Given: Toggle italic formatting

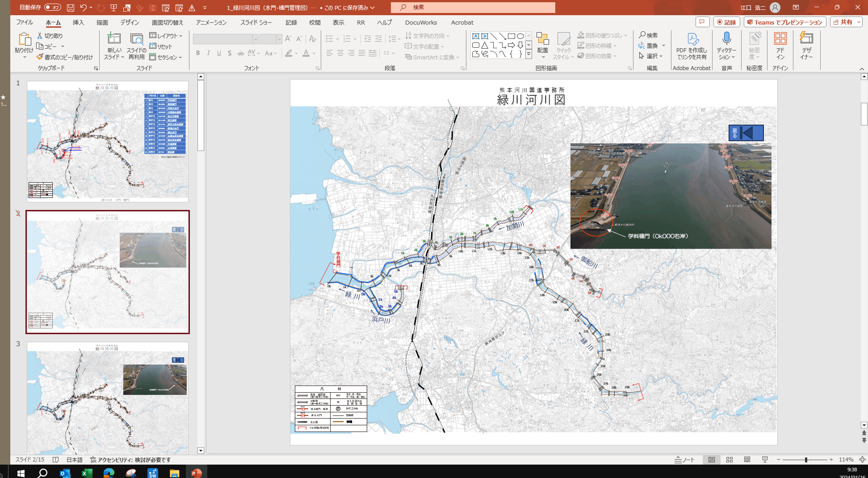Looking at the screenshot, I should coord(208,53).
